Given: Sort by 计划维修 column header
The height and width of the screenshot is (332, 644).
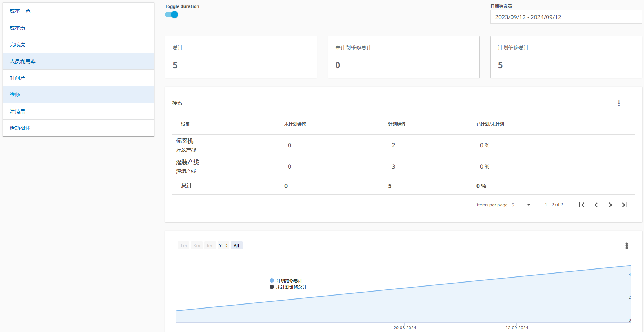Looking at the screenshot, I should click(396, 124).
